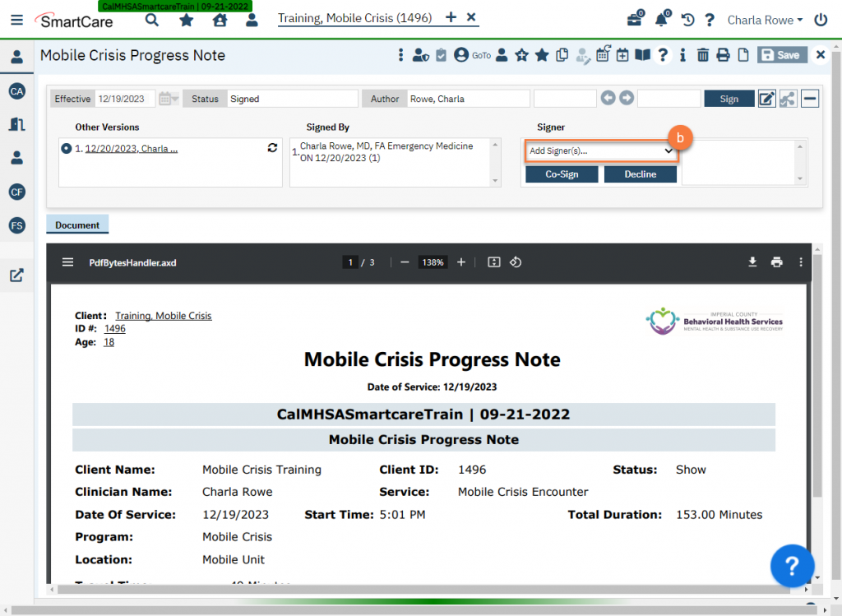This screenshot has height=616, width=842.
Task: Select the Document tab
Action: click(x=76, y=224)
